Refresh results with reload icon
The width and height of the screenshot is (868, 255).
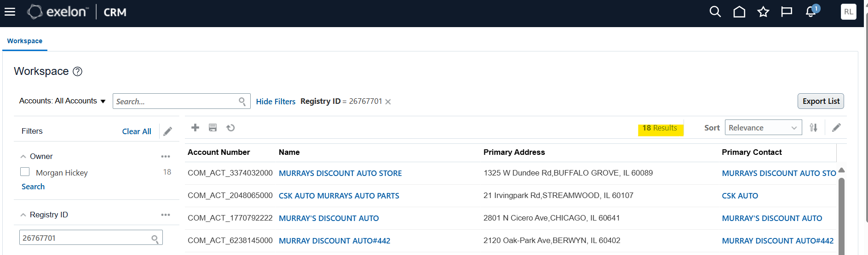(x=230, y=127)
